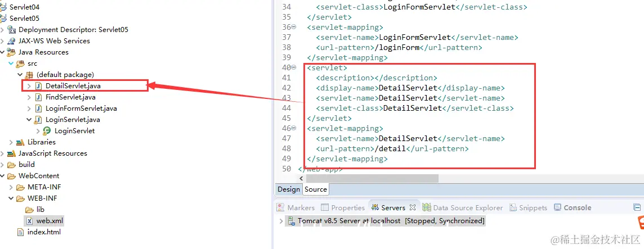Expand LoginFormServlet.java in the tree

pyautogui.click(x=29, y=108)
